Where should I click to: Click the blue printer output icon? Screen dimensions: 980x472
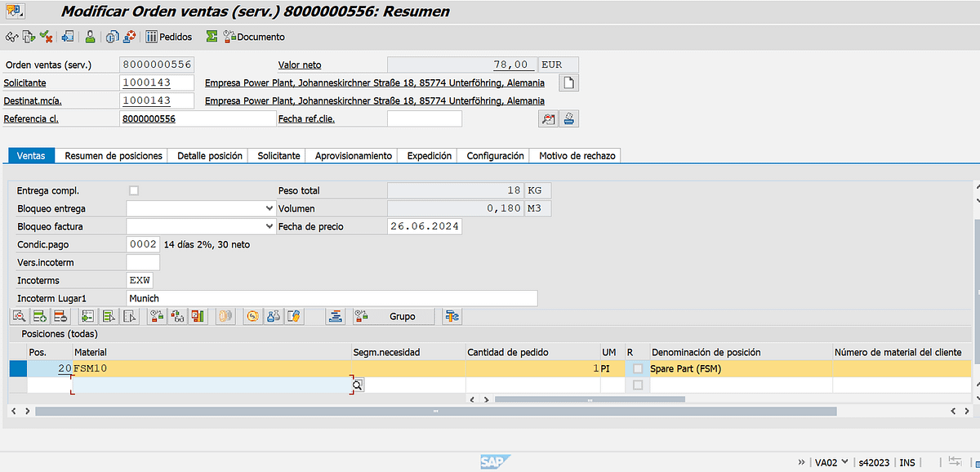(569, 119)
